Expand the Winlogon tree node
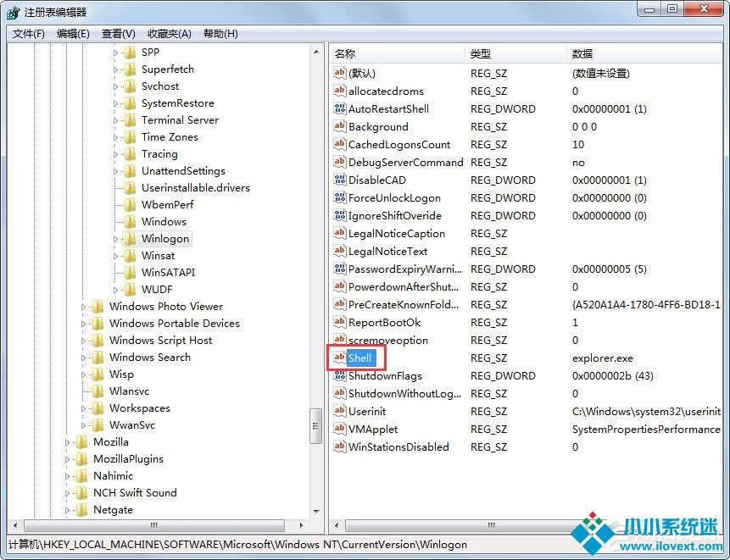The image size is (730, 560). (x=115, y=239)
